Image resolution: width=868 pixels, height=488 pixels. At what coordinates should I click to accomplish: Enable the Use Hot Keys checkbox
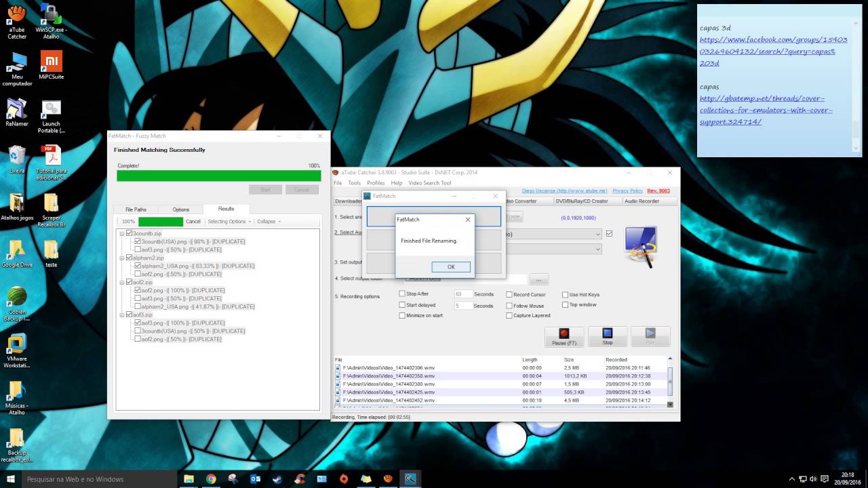565,295
